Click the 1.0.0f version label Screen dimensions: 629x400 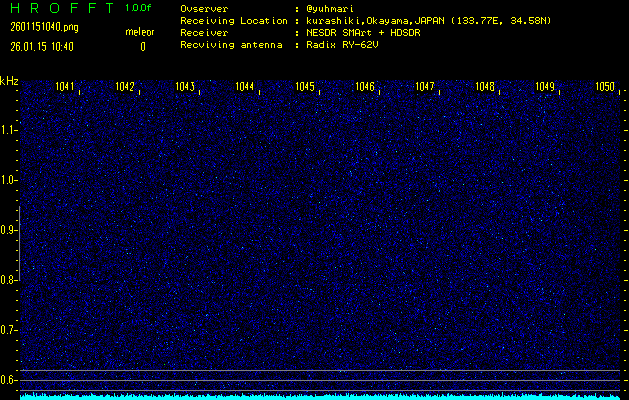pyautogui.click(x=139, y=8)
